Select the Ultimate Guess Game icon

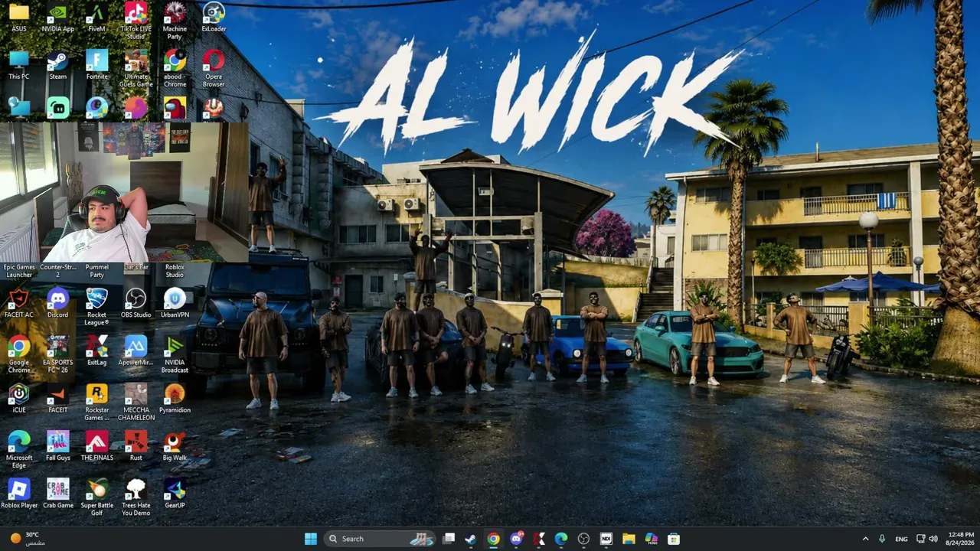(x=136, y=68)
